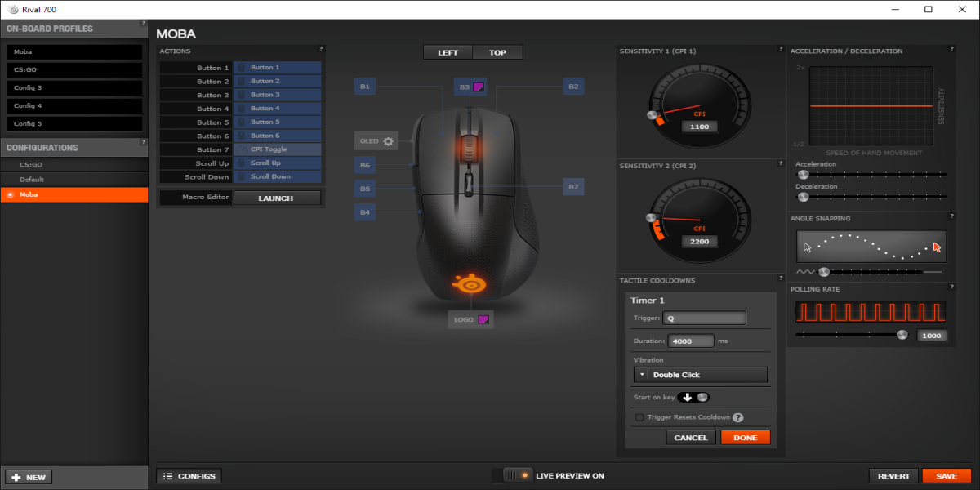Click the help icon for Polling Rate

tap(951, 287)
